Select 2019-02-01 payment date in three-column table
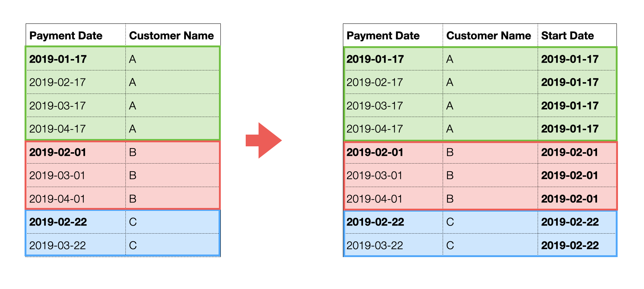 coord(375,152)
